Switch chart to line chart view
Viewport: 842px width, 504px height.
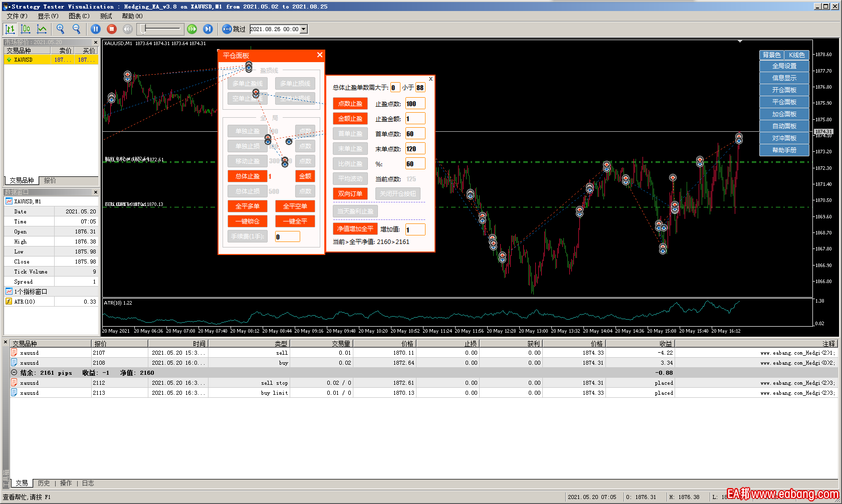(x=42, y=29)
